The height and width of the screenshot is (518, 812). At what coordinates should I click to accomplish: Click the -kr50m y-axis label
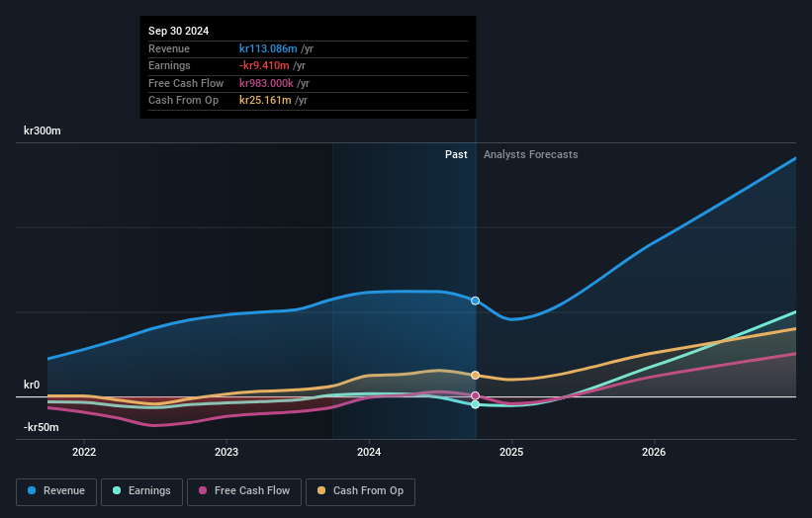(x=41, y=427)
